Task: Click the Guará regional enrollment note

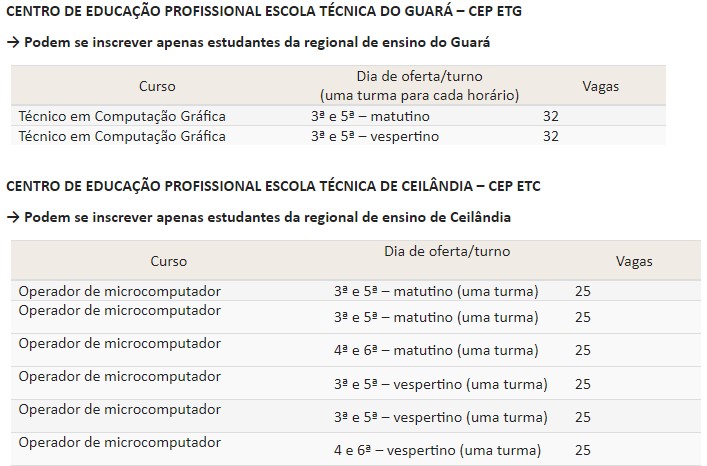Action: coord(248,42)
